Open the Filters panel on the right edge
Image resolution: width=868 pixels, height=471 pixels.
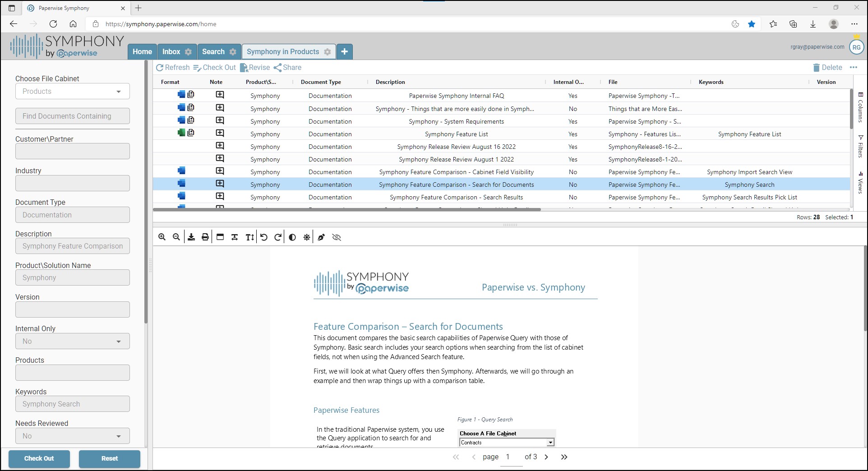(861, 144)
